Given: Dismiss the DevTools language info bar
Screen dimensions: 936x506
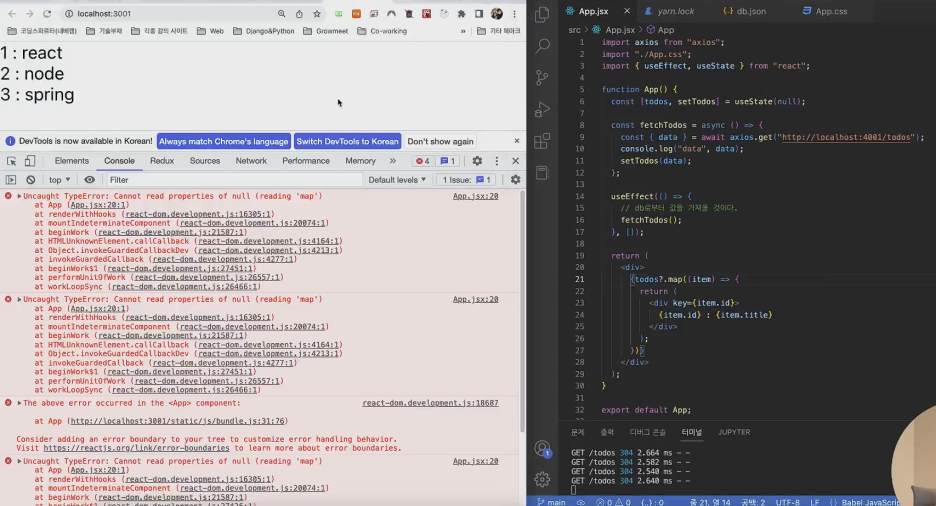Looking at the screenshot, I should point(516,141).
